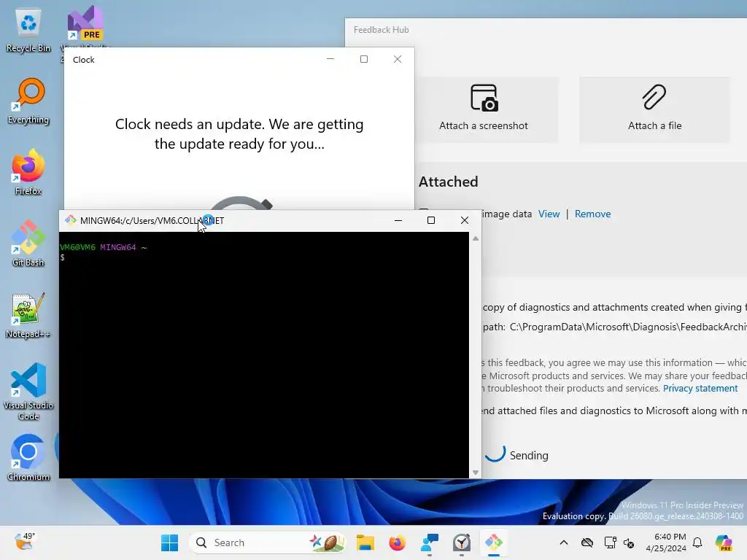747x560 pixels.
Task: Open File Explorer from the taskbar
Action: point(365,542)
